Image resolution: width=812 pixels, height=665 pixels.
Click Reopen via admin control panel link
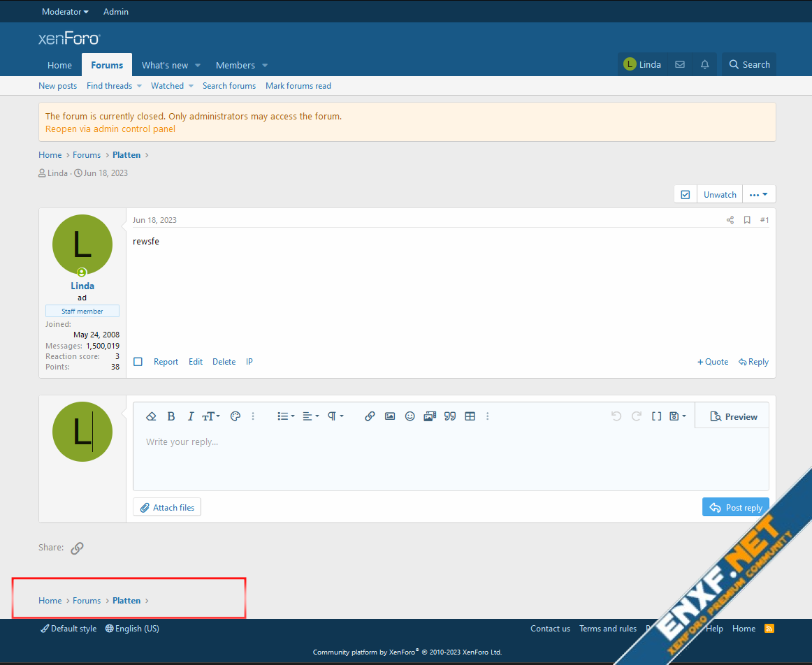[x=110, y=129]
